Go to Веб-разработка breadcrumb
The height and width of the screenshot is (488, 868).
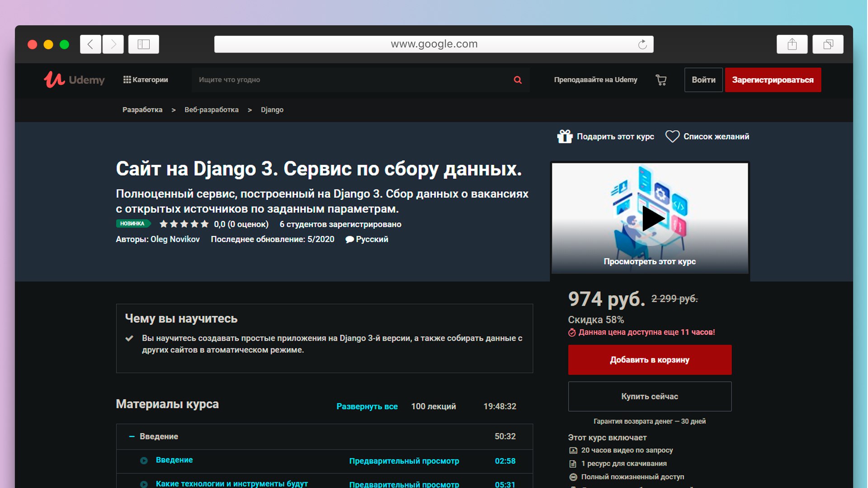(212, 110)
